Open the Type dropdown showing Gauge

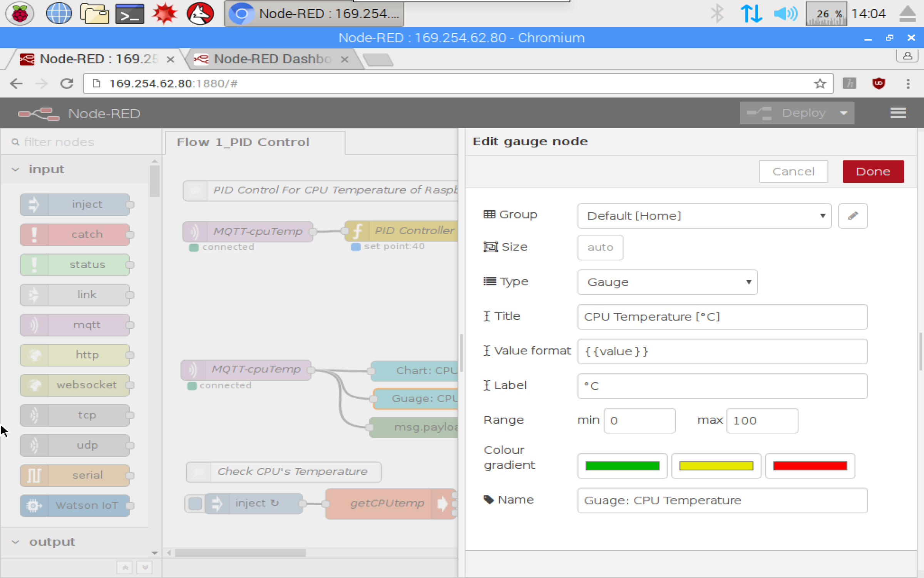pyautogui.click(x=667, y=282)
